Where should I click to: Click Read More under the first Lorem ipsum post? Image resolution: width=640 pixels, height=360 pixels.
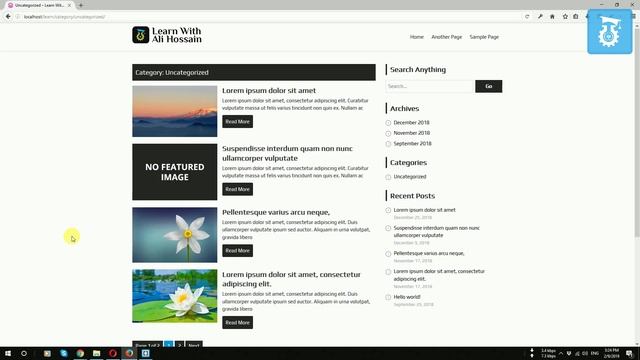[x=238, y=122]
